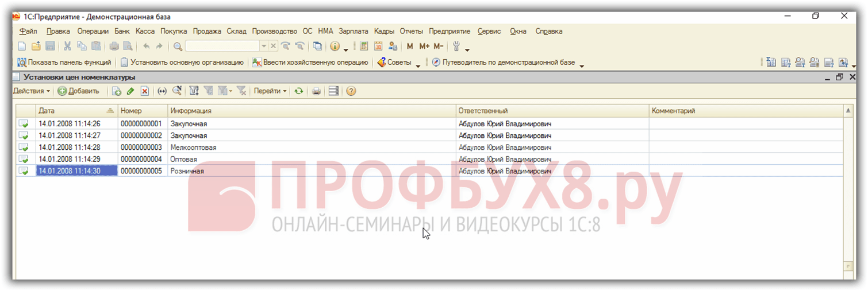Click Ввести хозяйственную операцию button
This screenshot has height=291, width=868.
[x=310, y=63]
